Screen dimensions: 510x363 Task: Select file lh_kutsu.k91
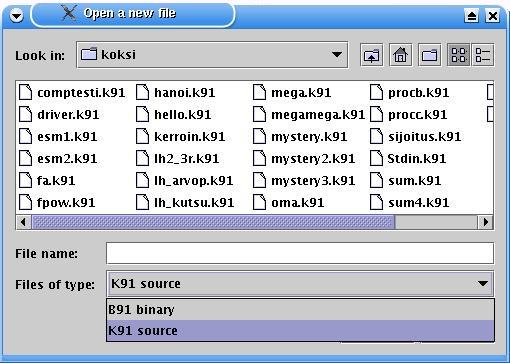[185, 202]
